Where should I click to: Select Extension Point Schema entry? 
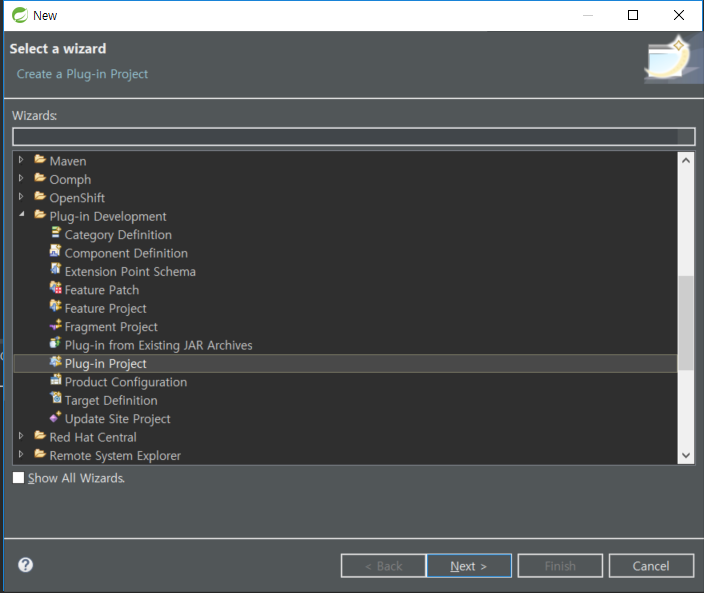coord(130,272)
